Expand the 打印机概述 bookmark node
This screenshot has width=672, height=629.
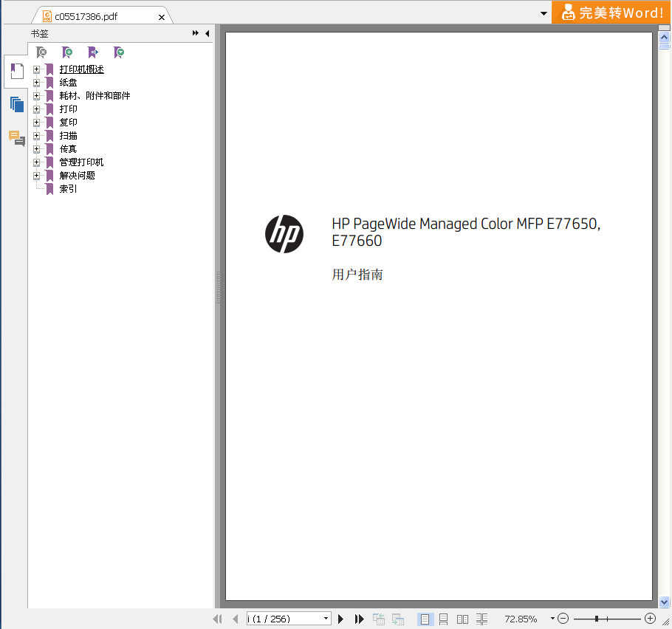36,69
